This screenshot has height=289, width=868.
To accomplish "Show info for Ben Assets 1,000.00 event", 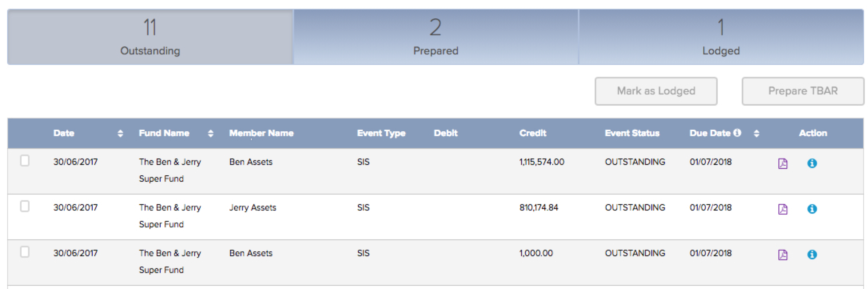I will 812,255.
